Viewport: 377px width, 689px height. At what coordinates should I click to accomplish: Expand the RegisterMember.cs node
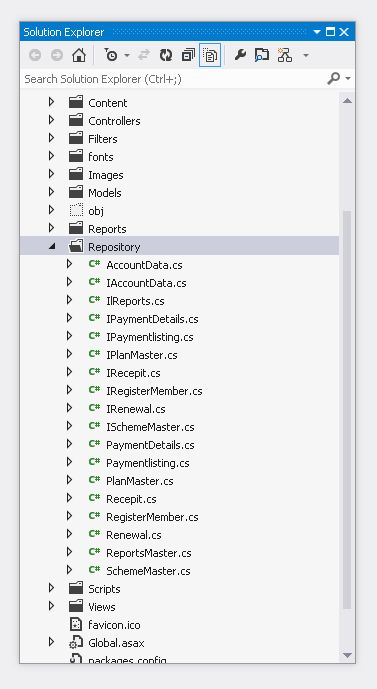tap(69, 516)
